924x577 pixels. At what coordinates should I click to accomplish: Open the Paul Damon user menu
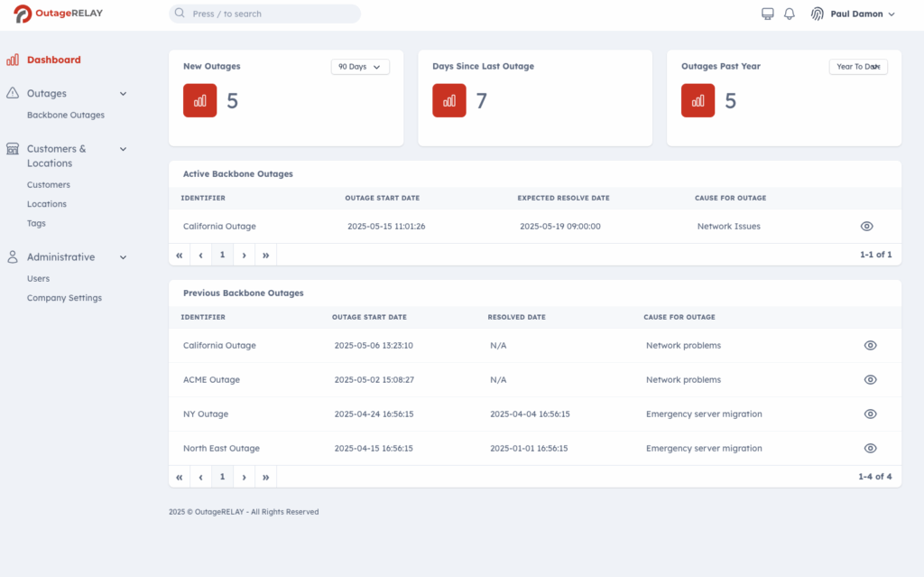click(x=862, y=14)
